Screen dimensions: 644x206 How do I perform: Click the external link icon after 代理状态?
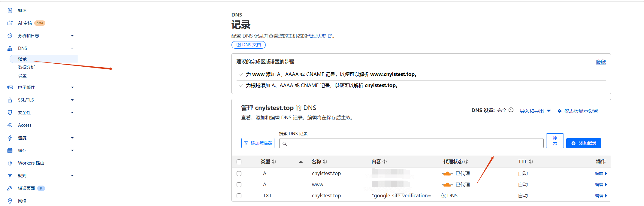pyautogui.click(x=330, y=36)
